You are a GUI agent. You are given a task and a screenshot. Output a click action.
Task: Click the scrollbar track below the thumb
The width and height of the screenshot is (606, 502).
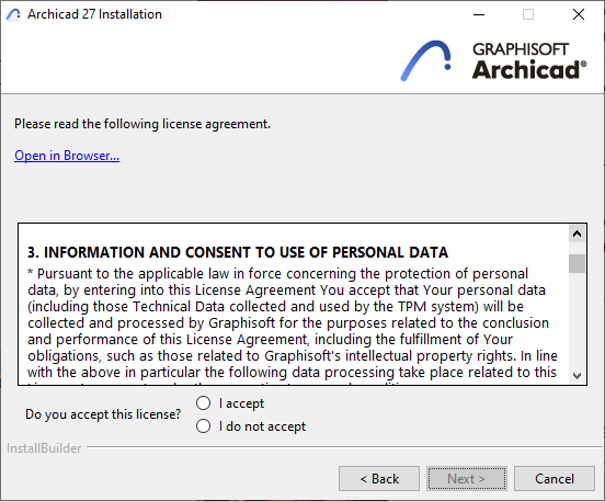coord(577,321)
